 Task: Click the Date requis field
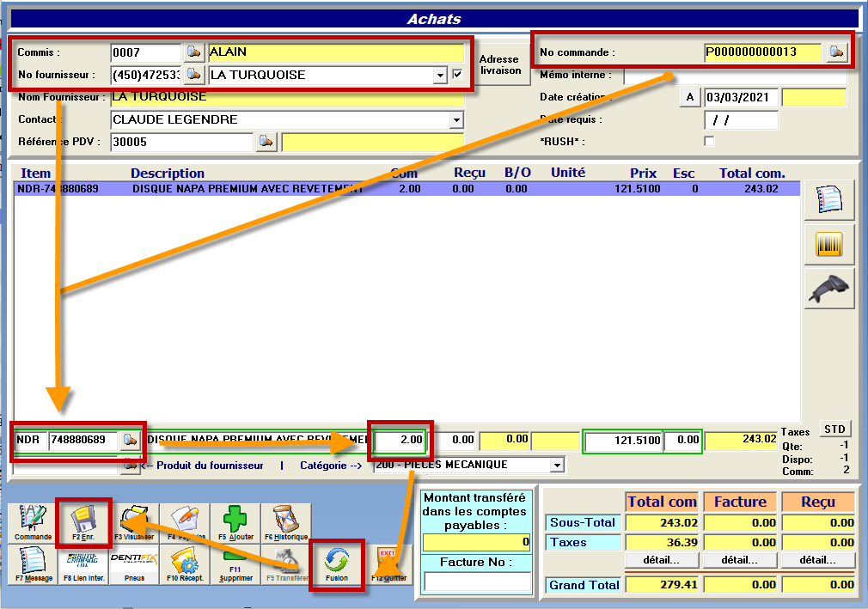tap(741, 120)
